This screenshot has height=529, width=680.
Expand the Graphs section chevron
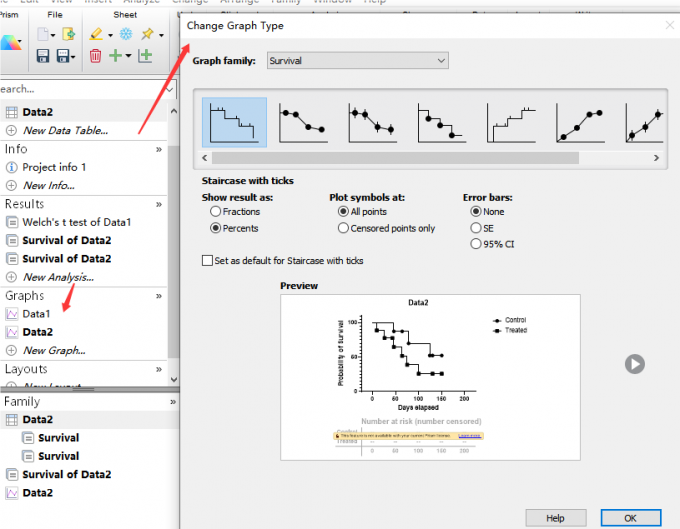tap(159, 296)
